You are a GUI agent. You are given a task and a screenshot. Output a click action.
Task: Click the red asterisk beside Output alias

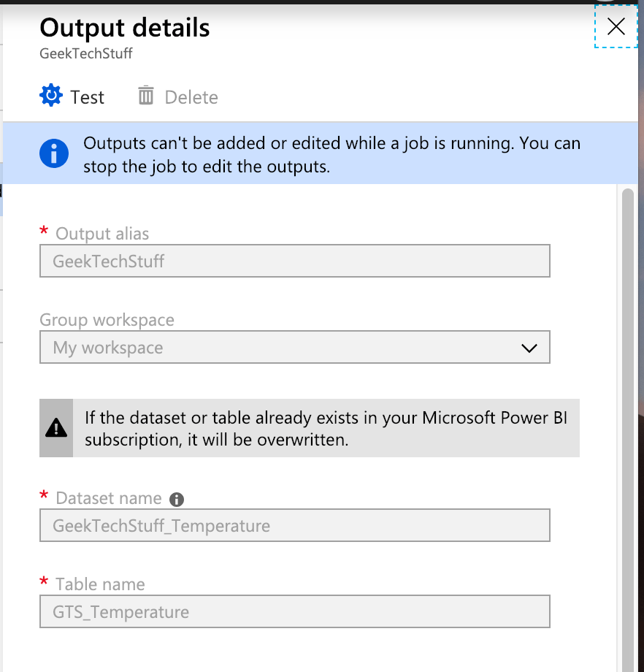(43, 231)
